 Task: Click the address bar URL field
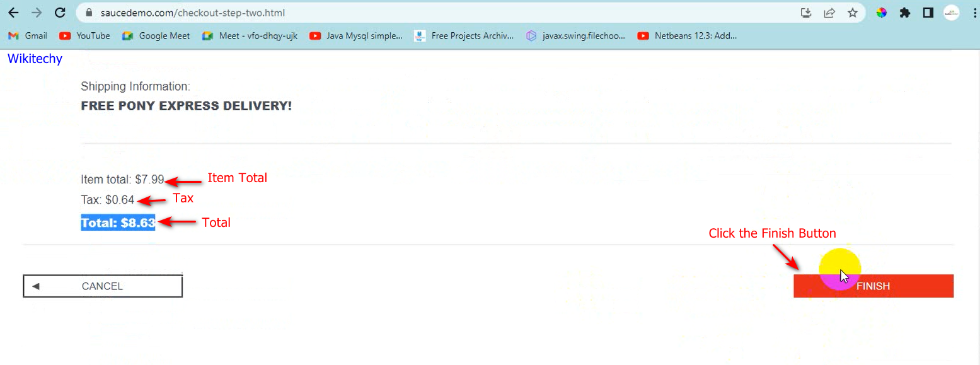(441, 13)
